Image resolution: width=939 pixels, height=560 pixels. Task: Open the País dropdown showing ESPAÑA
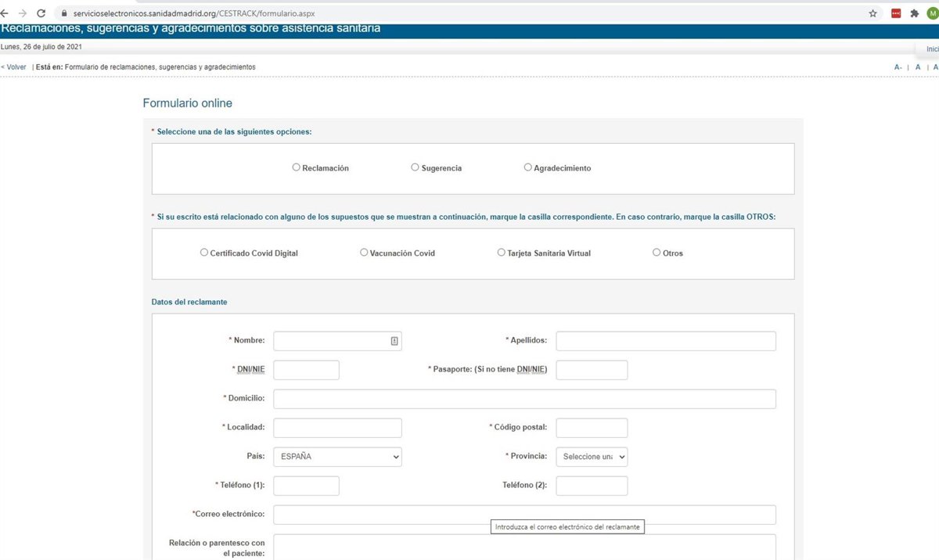click(337, 457)
